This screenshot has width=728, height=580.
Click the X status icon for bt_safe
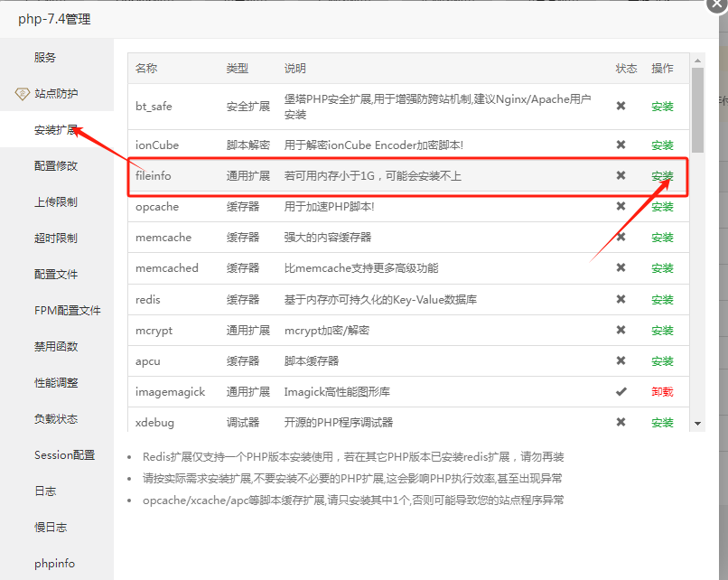coord(621,106)
